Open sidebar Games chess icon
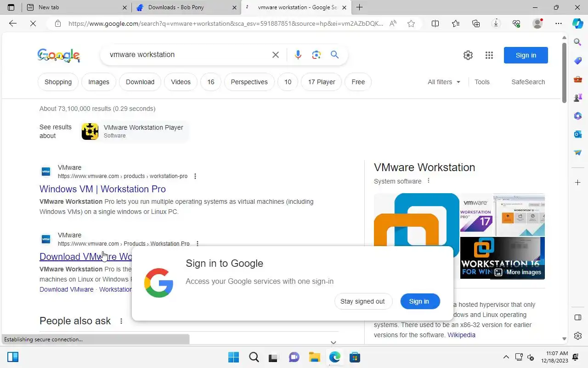The image size is (588, 368). tap(578, 98)
